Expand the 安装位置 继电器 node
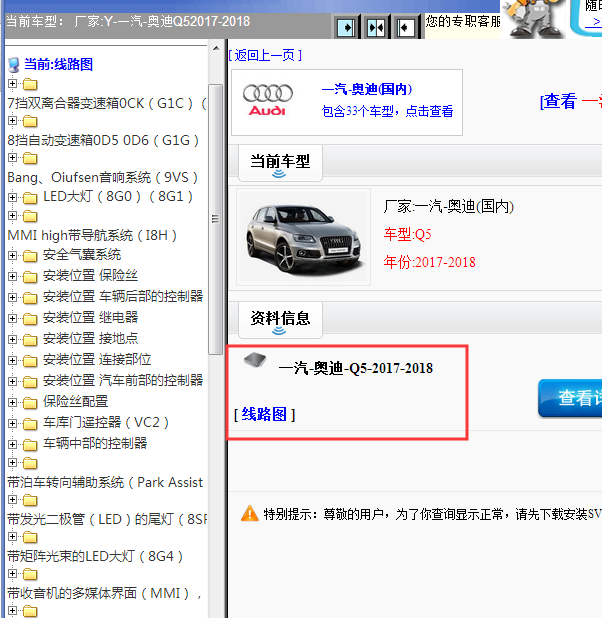 pos(13,318)
